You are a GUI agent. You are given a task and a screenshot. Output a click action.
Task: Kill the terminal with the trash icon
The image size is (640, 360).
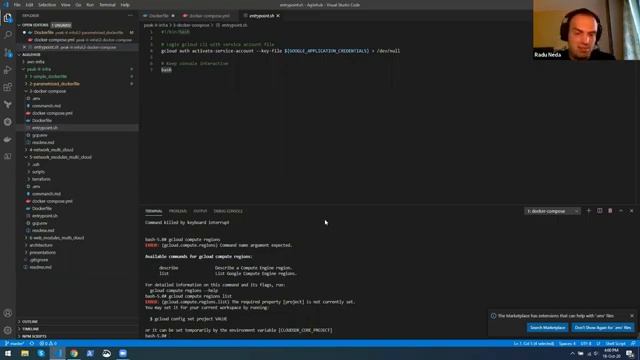610,211
